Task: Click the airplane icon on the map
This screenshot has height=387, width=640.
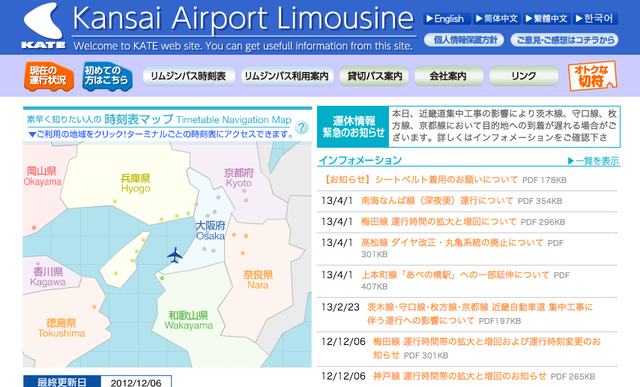Action: (x=175, y=255)
